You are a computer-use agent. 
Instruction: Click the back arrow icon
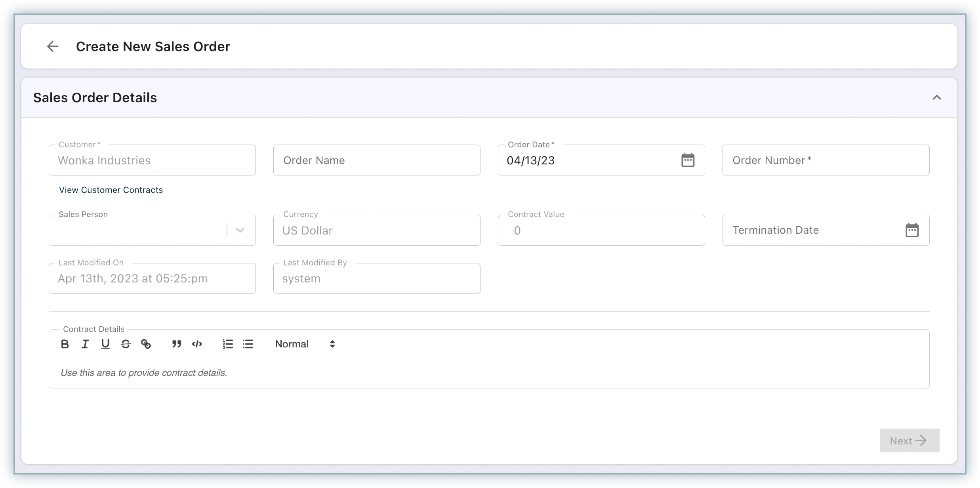tap(53, 46)
